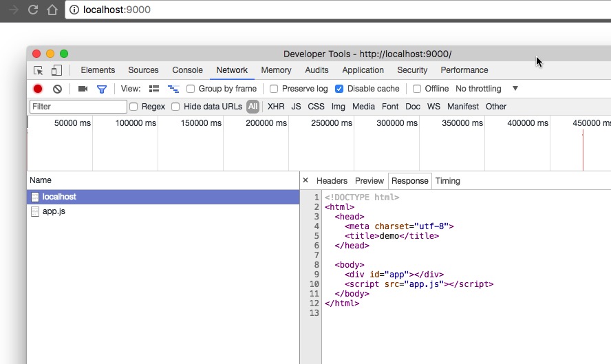
Task: Click the inspect element picker icon
Action: 39,70
